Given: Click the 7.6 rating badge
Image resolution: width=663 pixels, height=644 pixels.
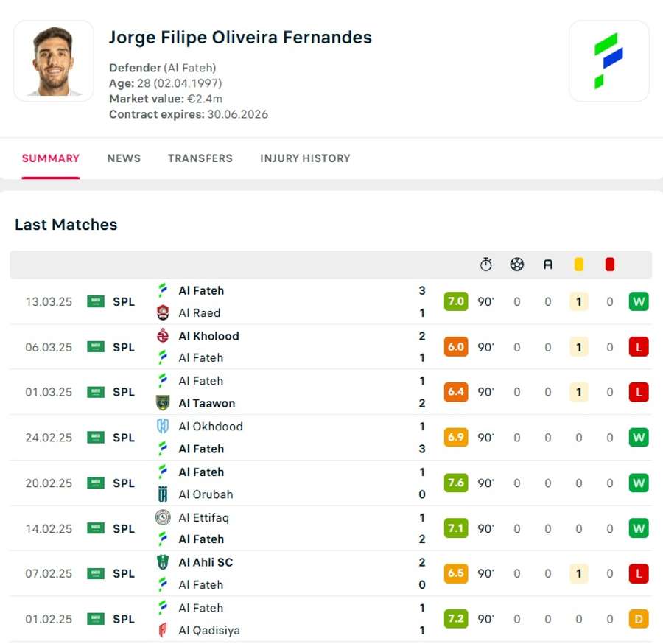Looking at the screenshot, I should [x=456, y=483].
